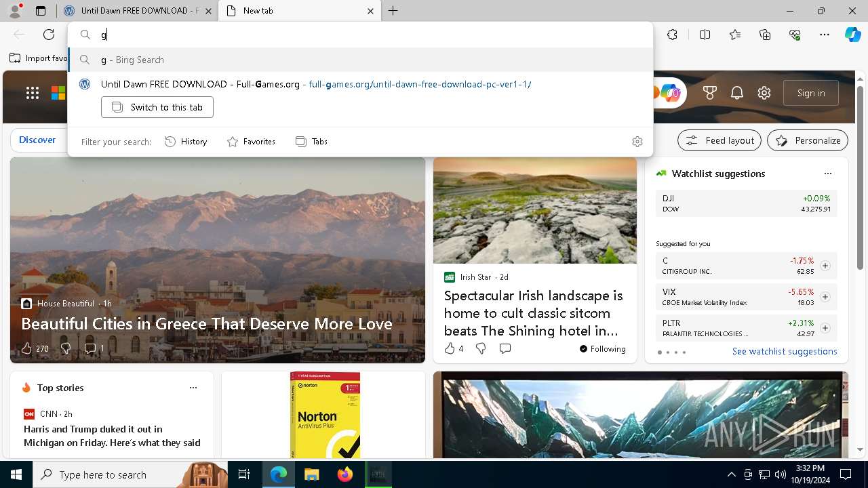This screenshot has height=488, width=868.
Task: Filter search by Tabs
Action: coord(311,142)
